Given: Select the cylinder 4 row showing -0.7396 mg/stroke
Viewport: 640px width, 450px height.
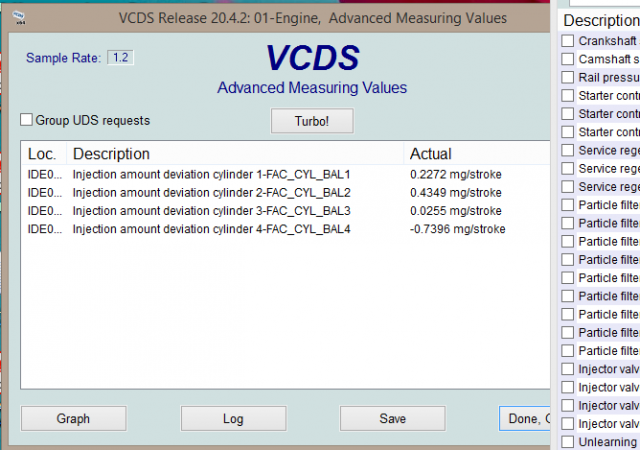Looking at the screenshot, I should click(212, 229).
